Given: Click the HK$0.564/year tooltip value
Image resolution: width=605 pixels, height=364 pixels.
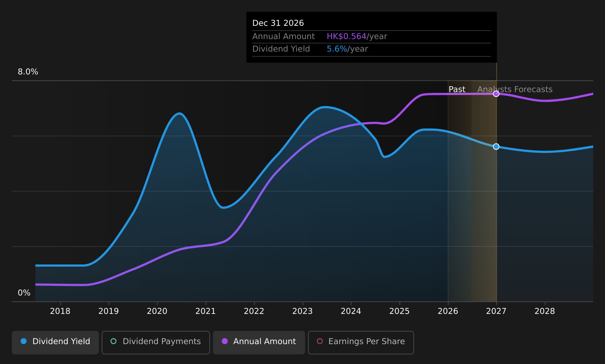Looking at the screenshot, I should tap(357, 36).
